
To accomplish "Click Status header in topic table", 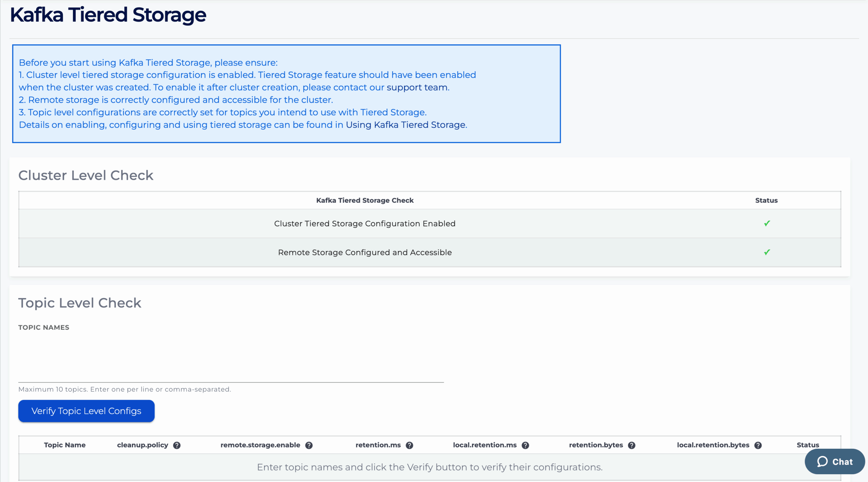I will point(807,445).
